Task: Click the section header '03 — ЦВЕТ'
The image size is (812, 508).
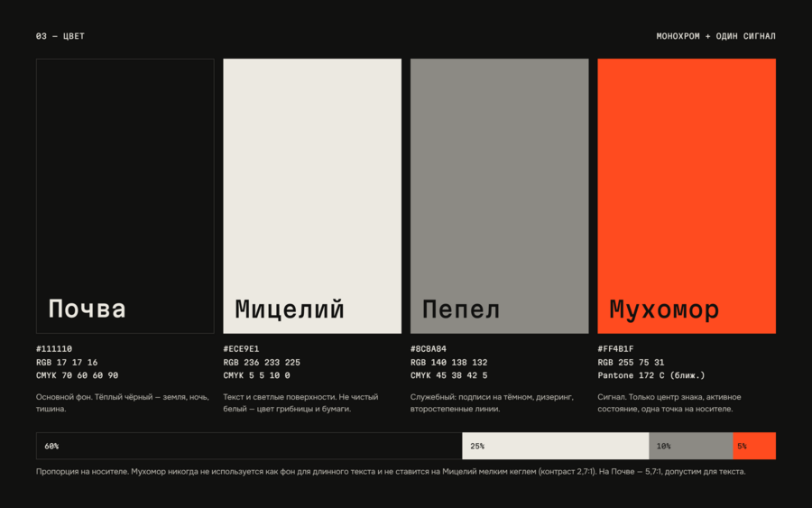Action: pos(60,36)
